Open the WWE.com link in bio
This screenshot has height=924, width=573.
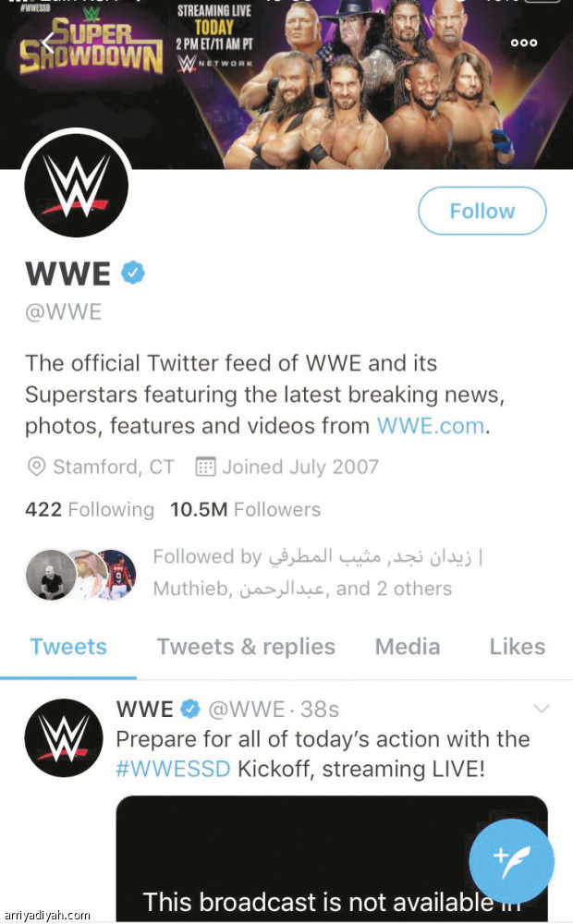[x=430, y=426]
